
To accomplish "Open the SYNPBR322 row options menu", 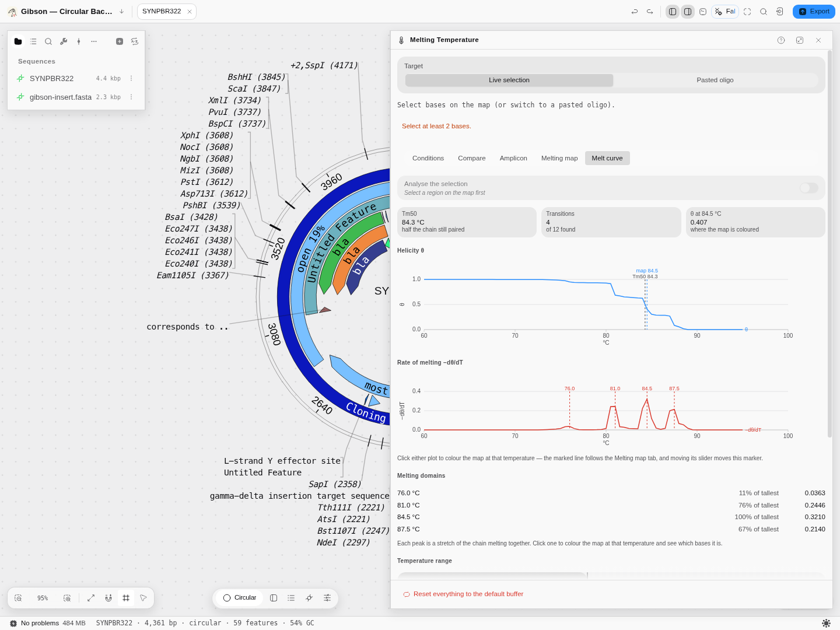I will point(131,78).
